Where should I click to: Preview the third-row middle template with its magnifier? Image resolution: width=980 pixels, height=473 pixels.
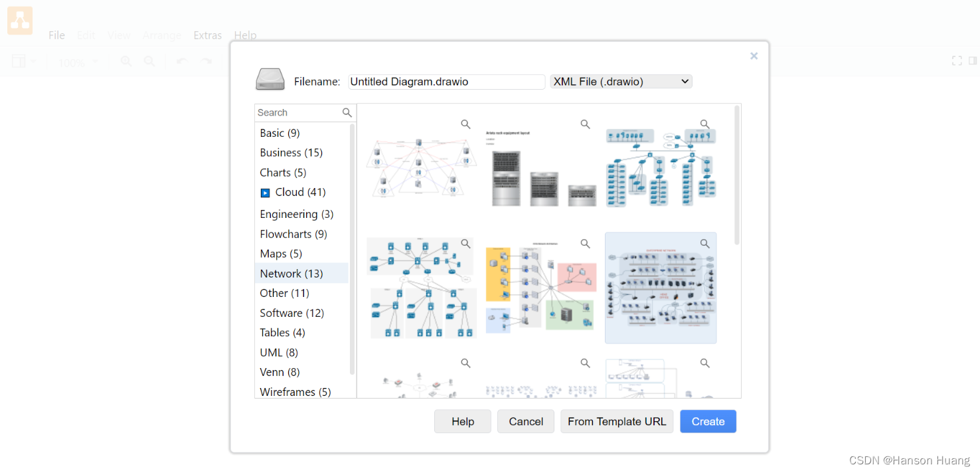click(x=586, y=363)
